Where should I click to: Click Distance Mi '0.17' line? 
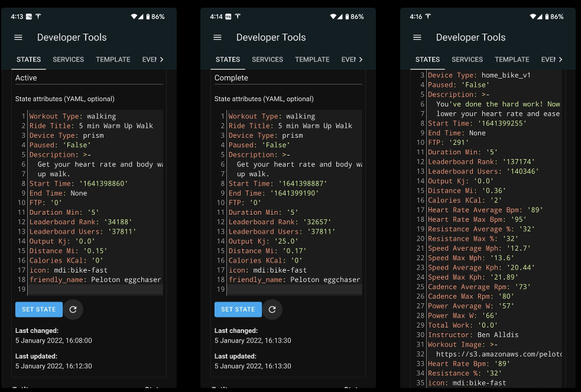[x=268, y=251]
